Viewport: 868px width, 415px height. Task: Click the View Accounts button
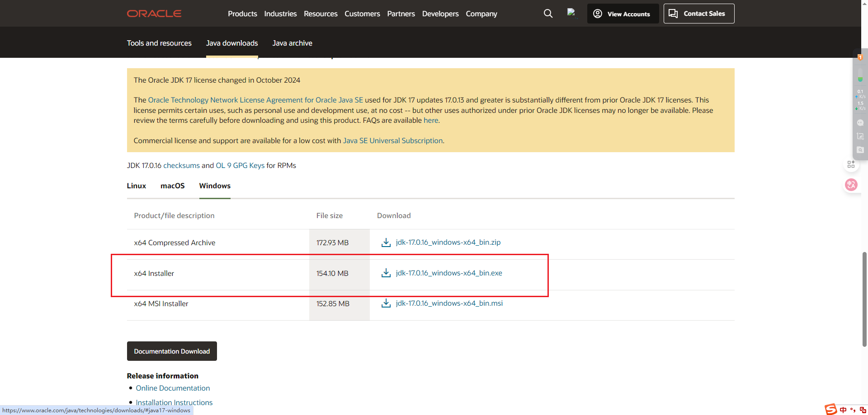[623, 14]
